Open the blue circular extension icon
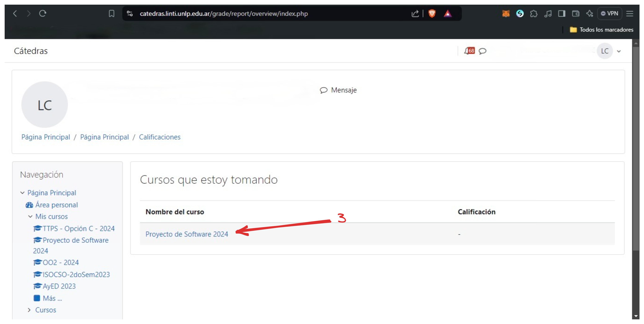This screenshot has height=324, width=644. pos(520,13)
